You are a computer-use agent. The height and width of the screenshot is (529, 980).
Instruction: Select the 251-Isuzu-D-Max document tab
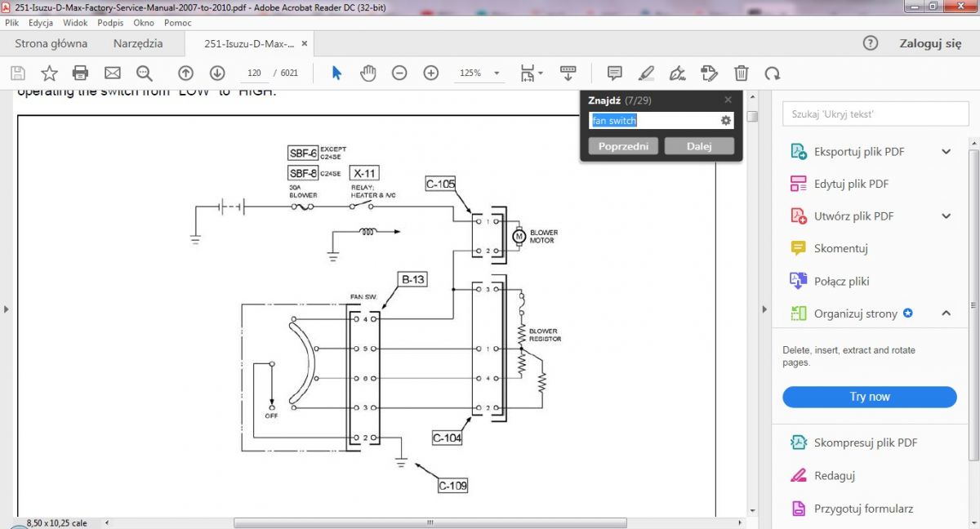tap(248, 44)
